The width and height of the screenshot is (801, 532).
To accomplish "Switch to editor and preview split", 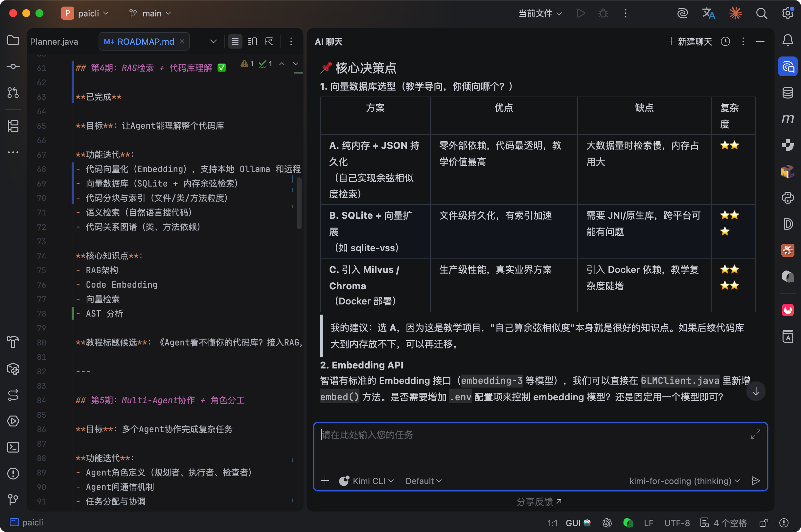I will (x=252, y=41).
